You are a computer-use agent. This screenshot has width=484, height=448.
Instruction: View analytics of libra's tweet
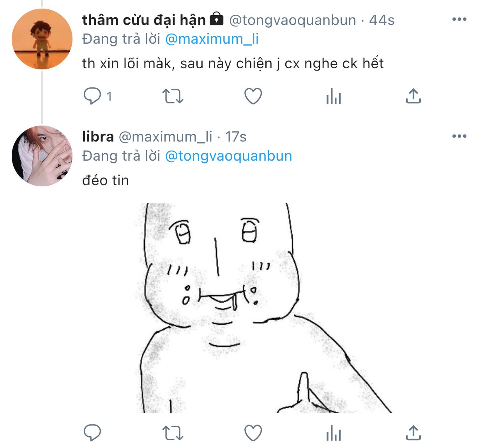point(334,433)
